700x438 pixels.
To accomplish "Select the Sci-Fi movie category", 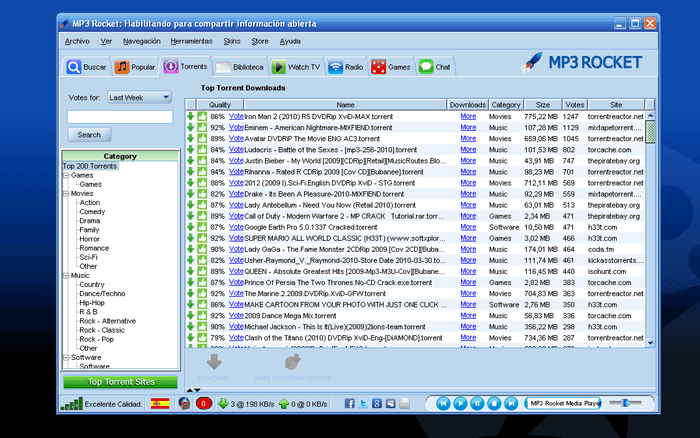I will [88, 257].
